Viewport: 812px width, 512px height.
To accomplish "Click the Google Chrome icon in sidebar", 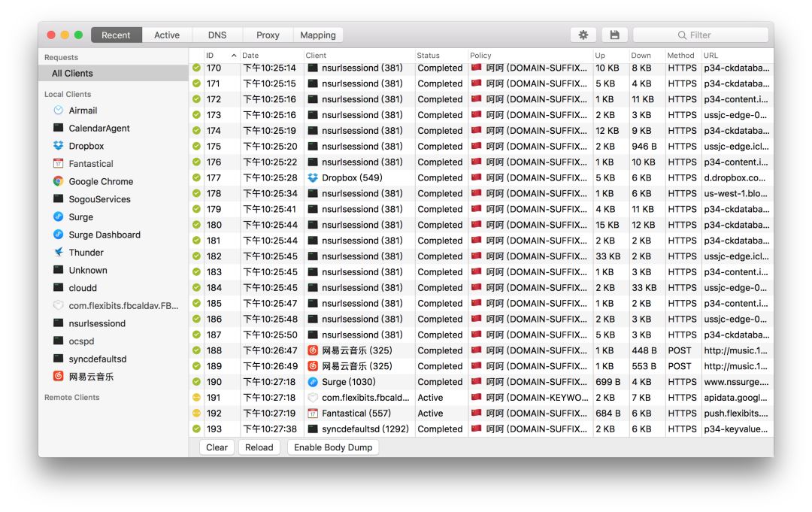I will tap(59, 181).
